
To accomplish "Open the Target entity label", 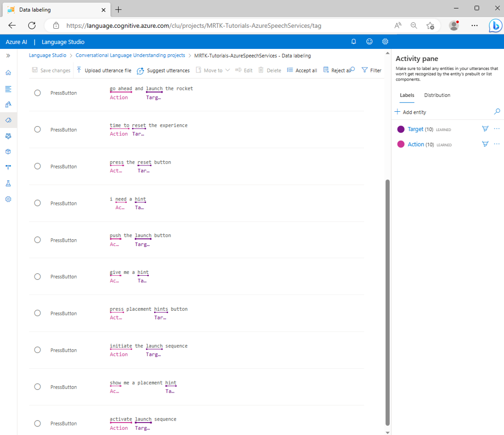I will [x=415, y=129].
